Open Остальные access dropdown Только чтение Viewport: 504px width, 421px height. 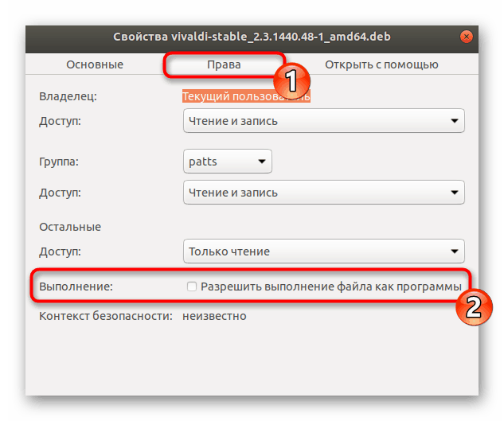pyautogui.click(x=324, y=251)
